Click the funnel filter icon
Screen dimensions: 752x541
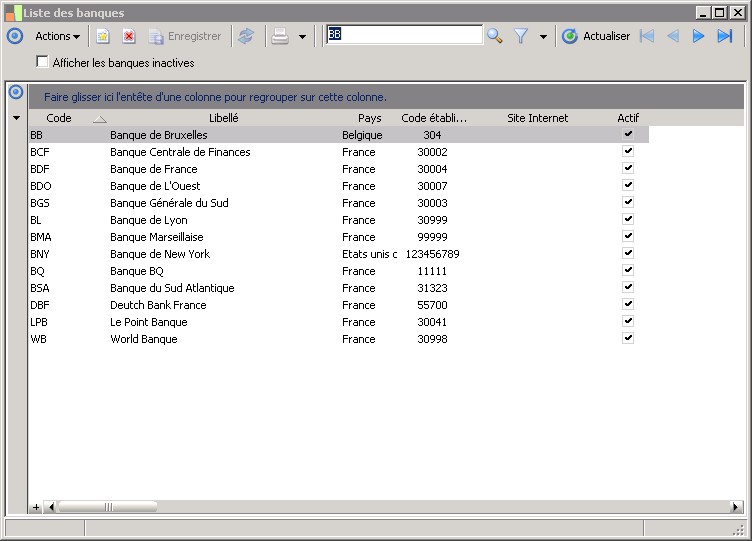click(x=521, y=36)
